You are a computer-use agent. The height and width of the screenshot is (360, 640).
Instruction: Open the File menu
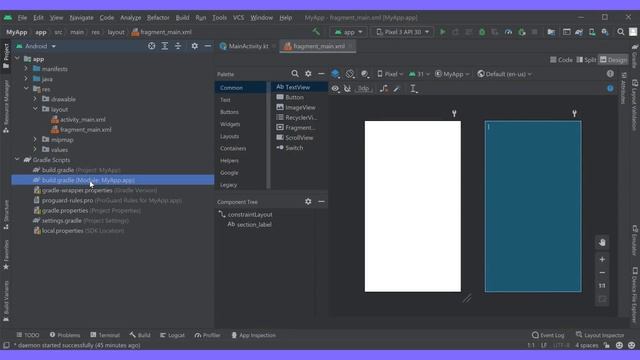[x=22, y=18]
